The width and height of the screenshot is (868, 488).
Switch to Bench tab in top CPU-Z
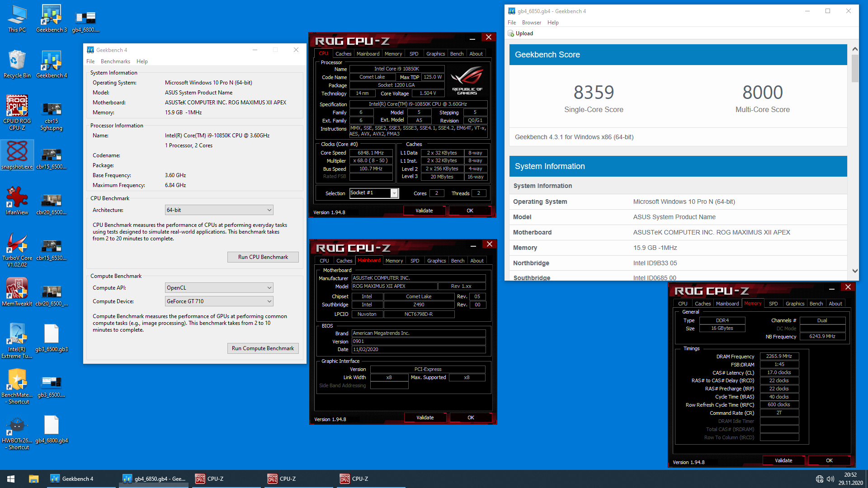[x=457, y=54]
